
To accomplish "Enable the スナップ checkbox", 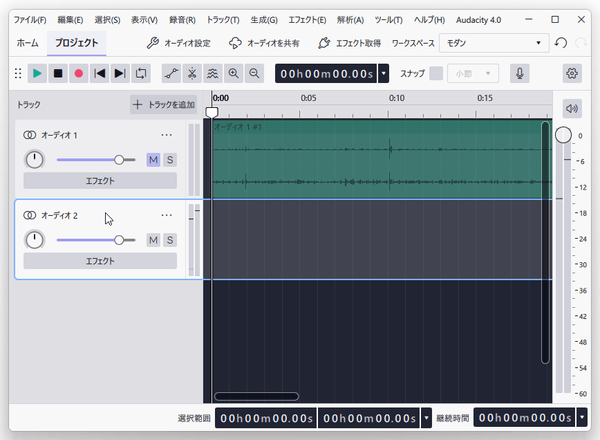I will pos(436,73).
